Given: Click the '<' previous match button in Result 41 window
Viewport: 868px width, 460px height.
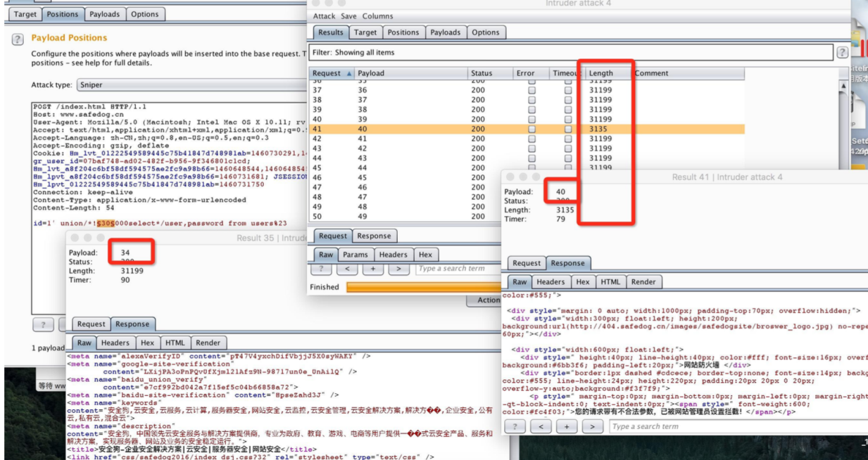Looking at the screenshot, I should pos(541,426).
